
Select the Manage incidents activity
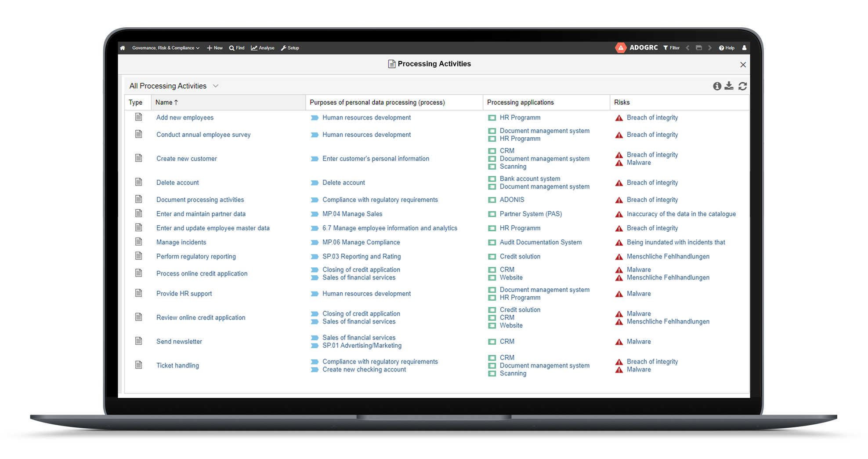[x=181, y=242]
